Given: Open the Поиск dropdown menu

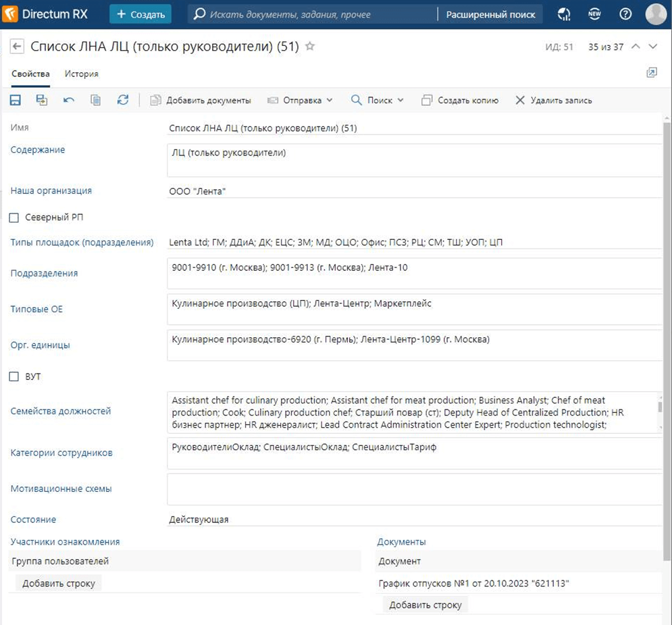Looking at the screenshot, I should coord(377,100).
